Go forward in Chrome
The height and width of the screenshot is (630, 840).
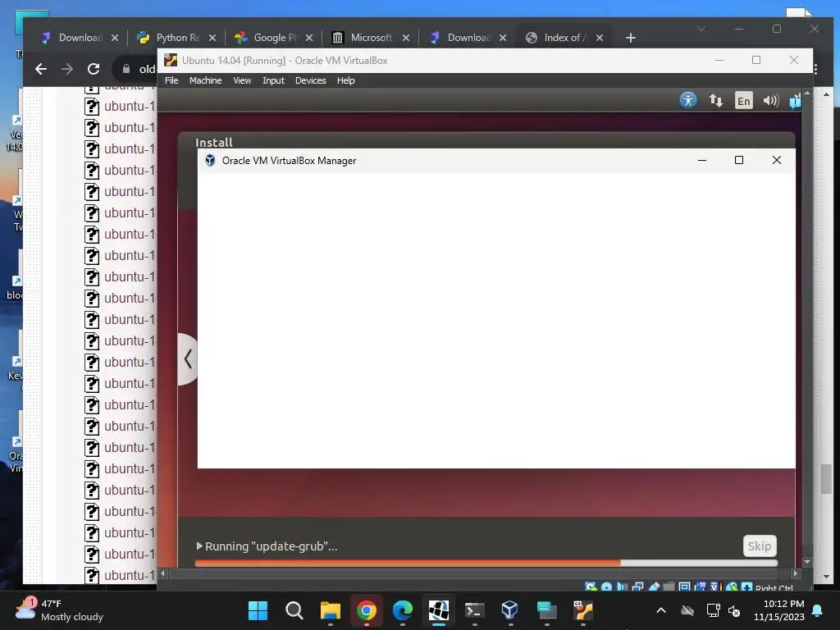point(67,69)
